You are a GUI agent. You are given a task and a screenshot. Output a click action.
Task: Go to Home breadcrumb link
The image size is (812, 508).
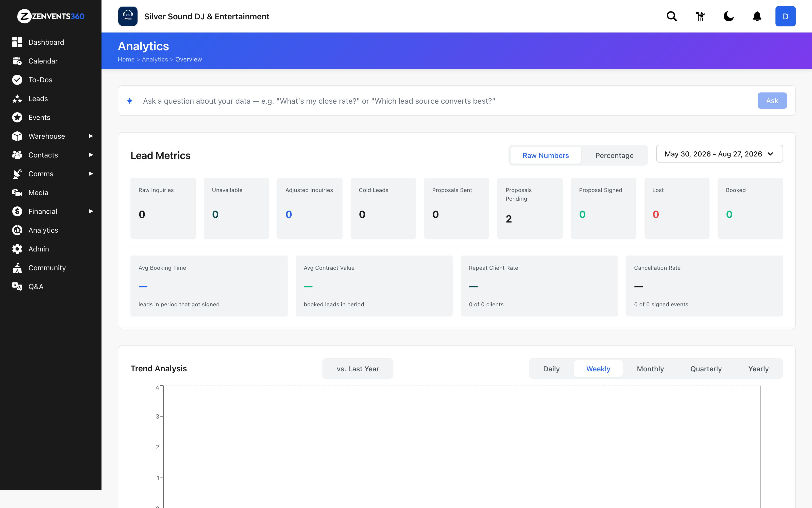126,59
